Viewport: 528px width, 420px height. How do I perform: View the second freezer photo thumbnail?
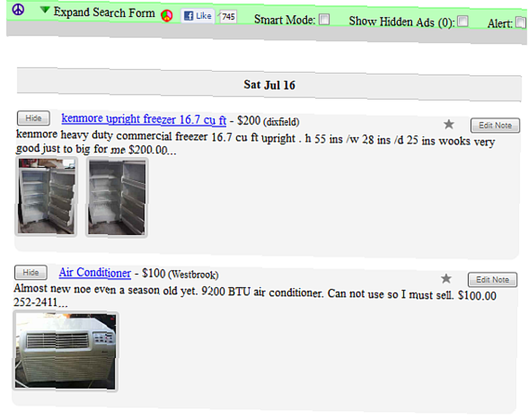117,198
